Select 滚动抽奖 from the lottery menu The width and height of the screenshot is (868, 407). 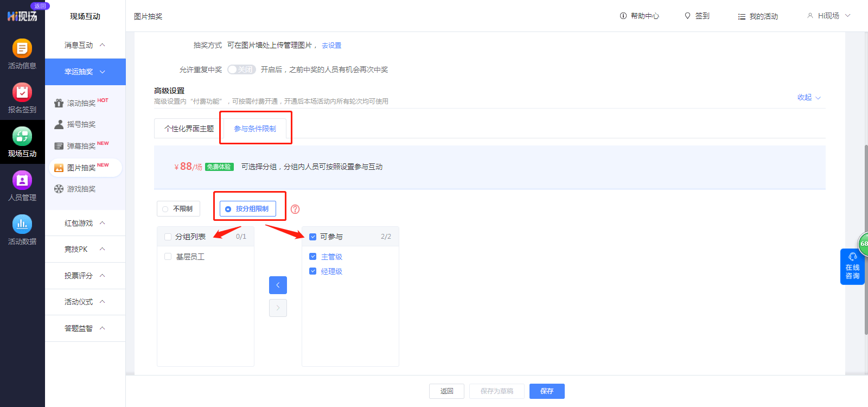click(x=81, y=103)
